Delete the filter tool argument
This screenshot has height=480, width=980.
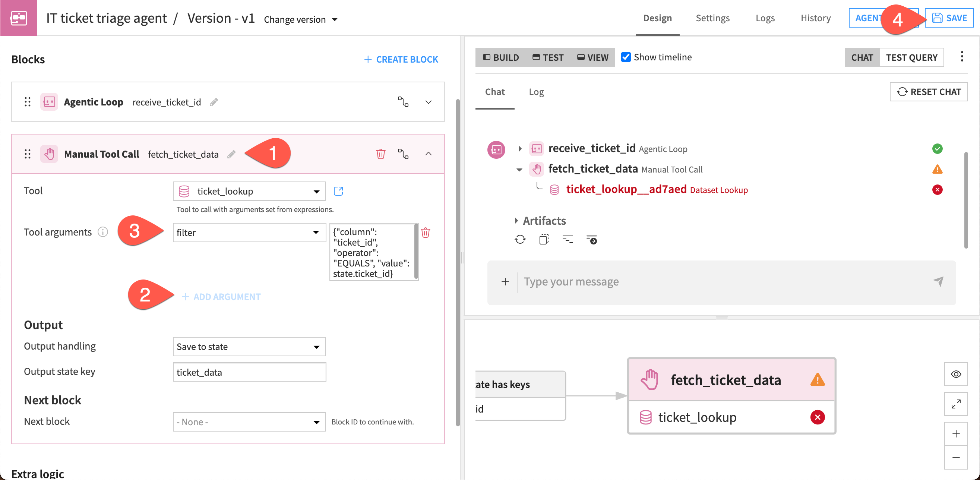(426, 233)
